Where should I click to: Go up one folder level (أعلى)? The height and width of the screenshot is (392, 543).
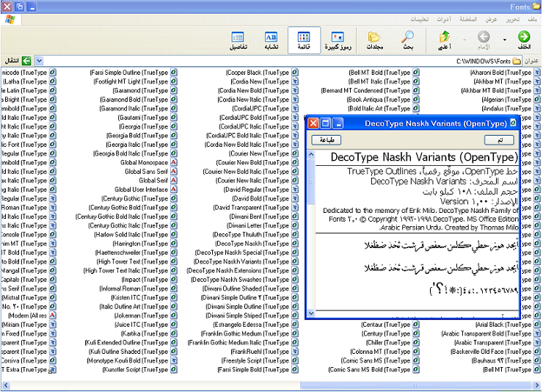[x=444, y=41]
